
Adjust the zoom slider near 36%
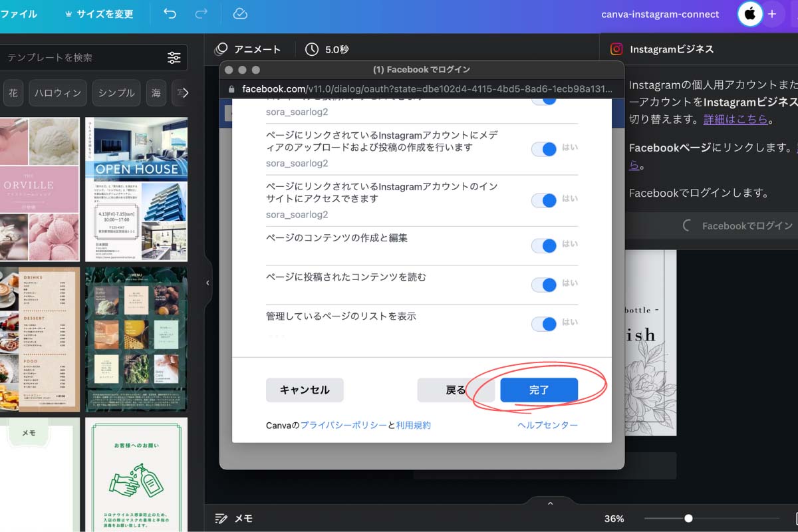click(688, 518)
